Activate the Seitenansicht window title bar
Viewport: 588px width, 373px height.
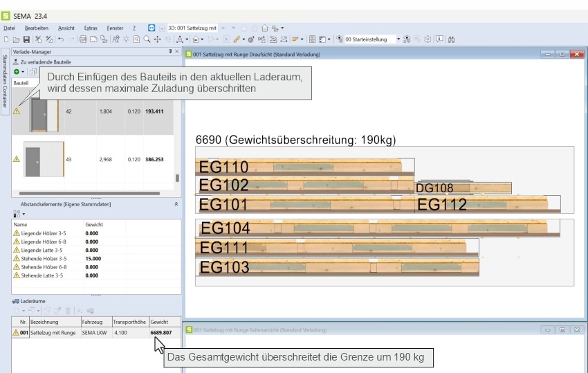[385, 330]
